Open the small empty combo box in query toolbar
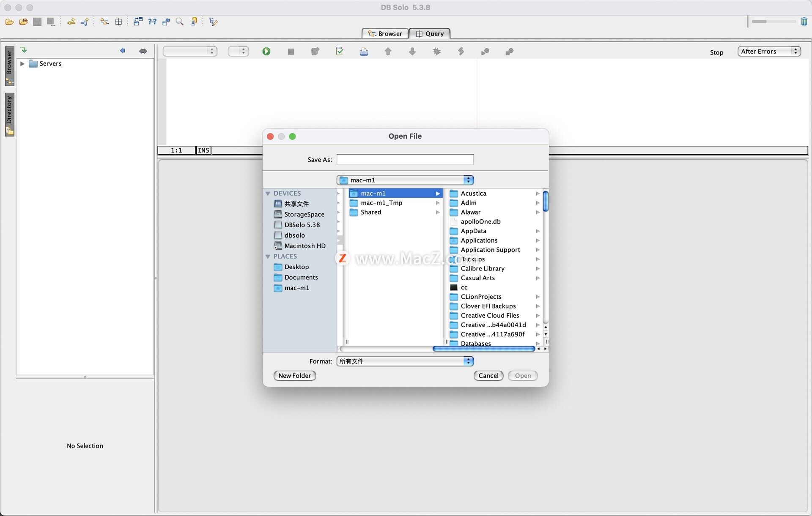This screenshot has height=516, width=812. point(239,52)
